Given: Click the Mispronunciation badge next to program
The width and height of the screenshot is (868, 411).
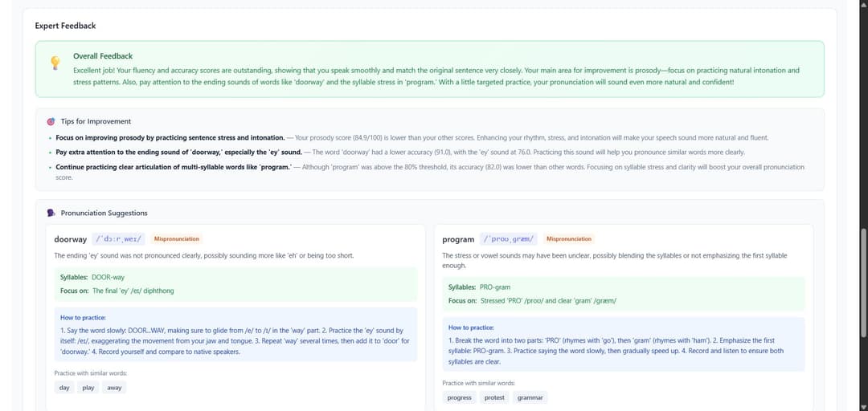Looking at the screenshot, I should [x=569, y=239].
